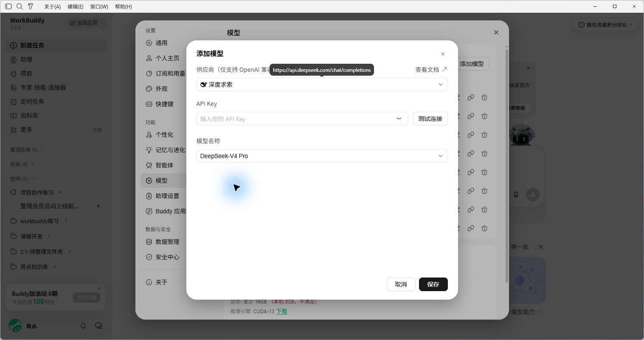The image size is (644, 340).
Task: Open the 发现应用 dropdown
Action: pyautogui.click(x=87, y=23)
